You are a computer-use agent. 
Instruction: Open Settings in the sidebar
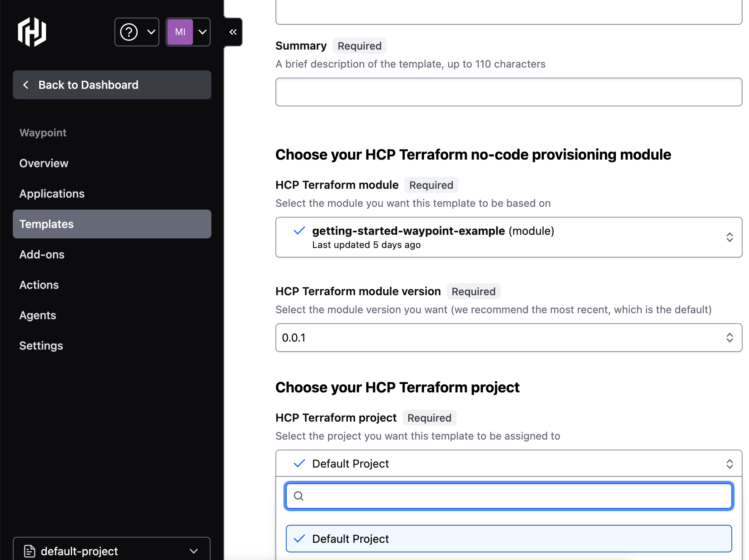coord(41,346)
